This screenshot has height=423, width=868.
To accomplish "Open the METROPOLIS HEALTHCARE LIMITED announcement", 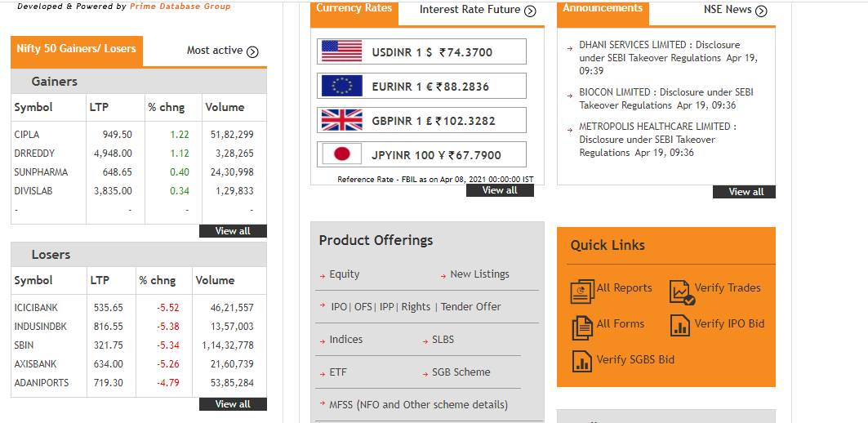I will point(658,140).
